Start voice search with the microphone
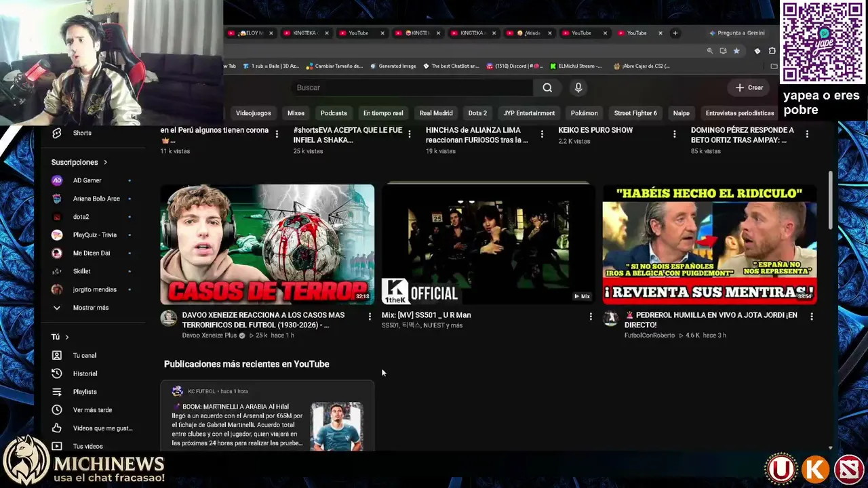The width and height of the screenshot is (868, 488). 578,87
